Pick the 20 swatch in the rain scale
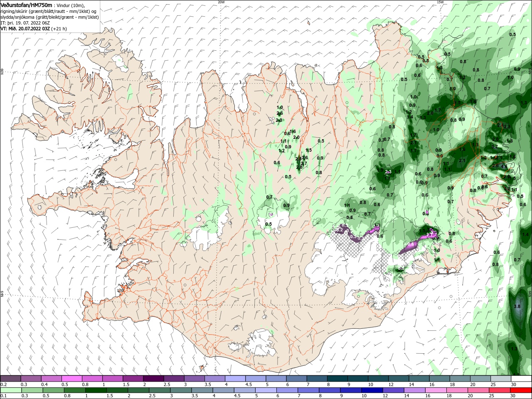 pyautogui.click(x=478, y=390)
